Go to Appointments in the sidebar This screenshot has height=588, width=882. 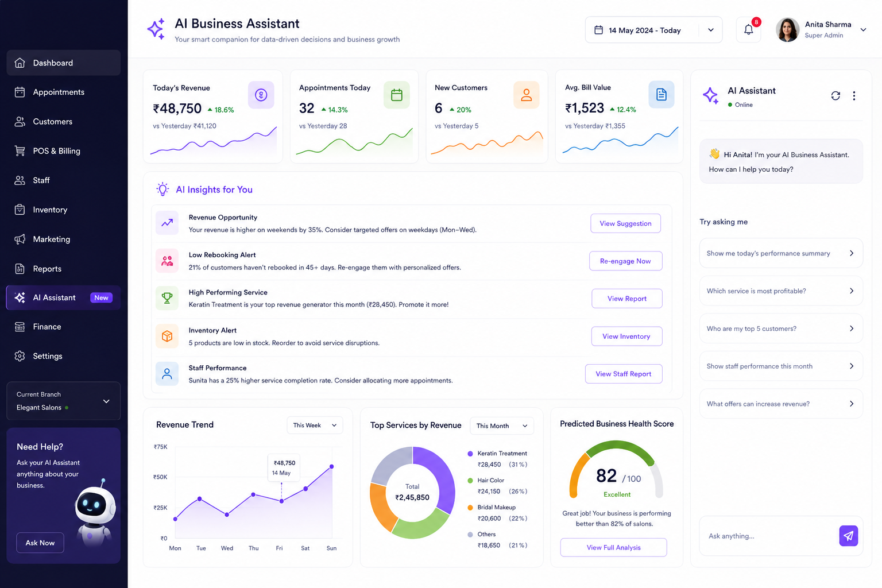(x=63, y=92)
